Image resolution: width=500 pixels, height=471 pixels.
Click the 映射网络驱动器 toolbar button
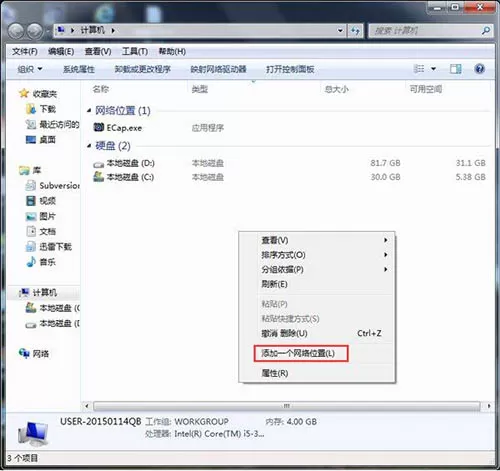218,69
